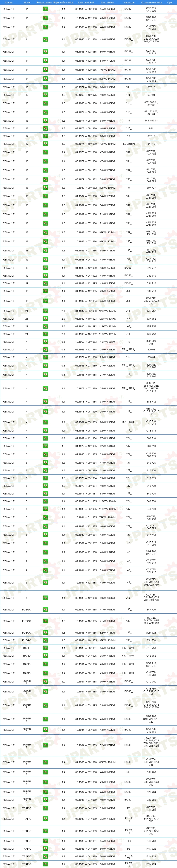Select body code 'S40_'
This screenshot has height=868, width=177.
[129, 772]
